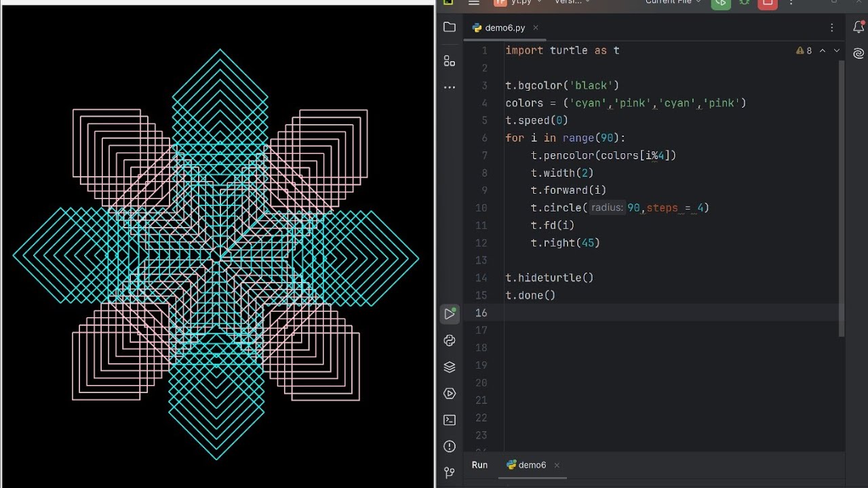This screenshot has width=868, height=488.
Task: Click 'for i in range(90):' line
Action: point(566,138)
